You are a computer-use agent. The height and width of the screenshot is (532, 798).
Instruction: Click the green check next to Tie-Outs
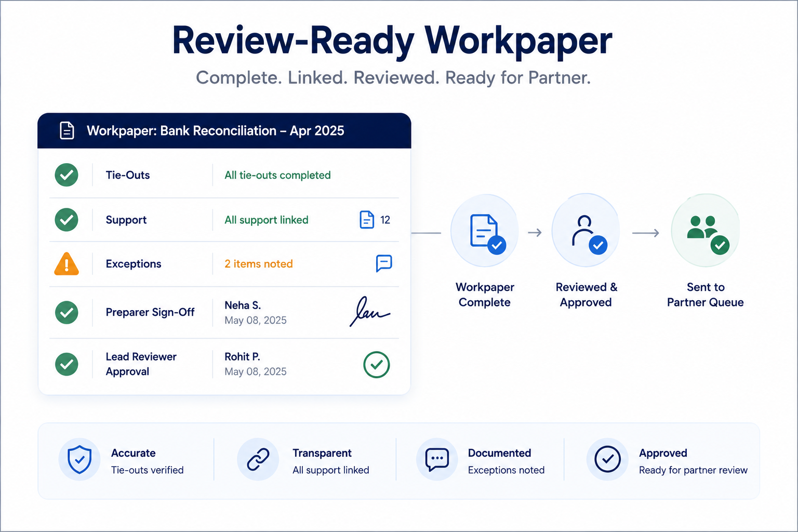[x=66, y=175]
